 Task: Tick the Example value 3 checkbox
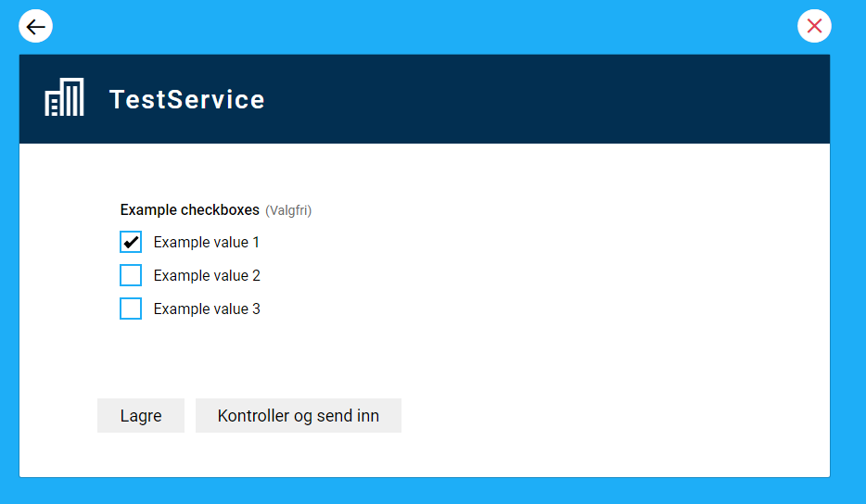131,309
